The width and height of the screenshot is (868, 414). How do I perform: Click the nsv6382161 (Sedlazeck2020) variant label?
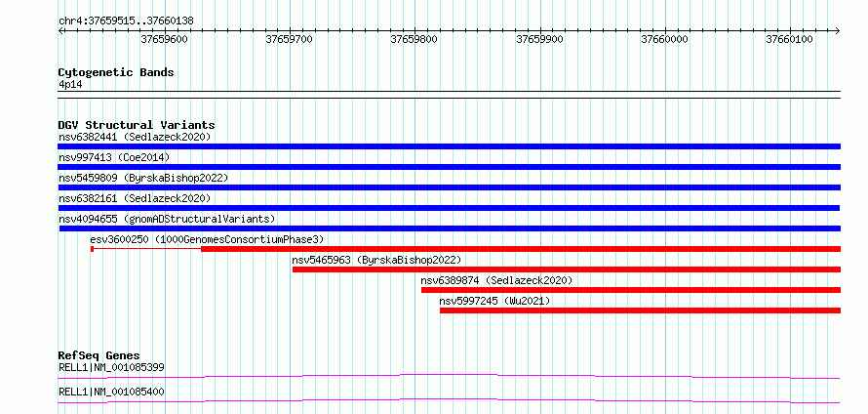tap(135, 198)
